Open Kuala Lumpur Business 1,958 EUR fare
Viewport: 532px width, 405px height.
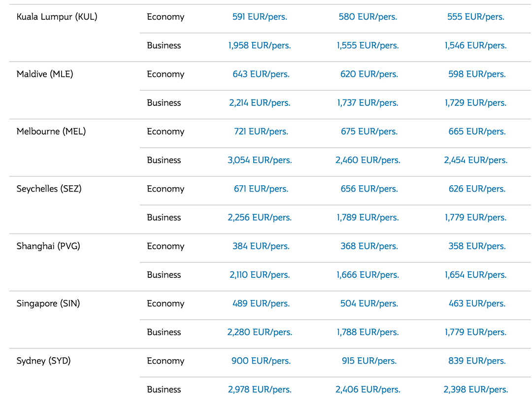point(260,45)
